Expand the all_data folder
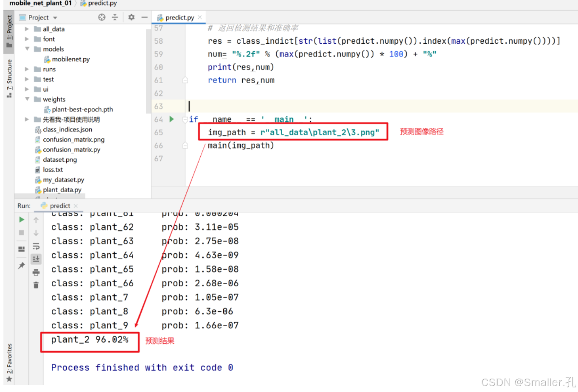578x392 pixels. [27, 29]
